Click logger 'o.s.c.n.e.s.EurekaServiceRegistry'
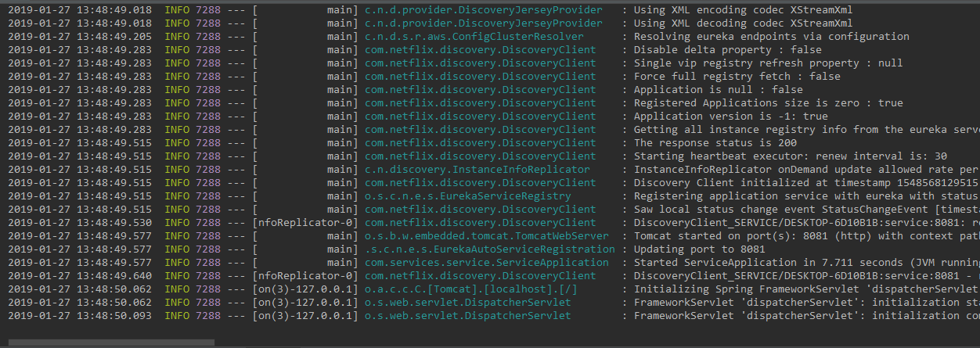The height and width of the screenshot is (348, 980). point(467,196)
